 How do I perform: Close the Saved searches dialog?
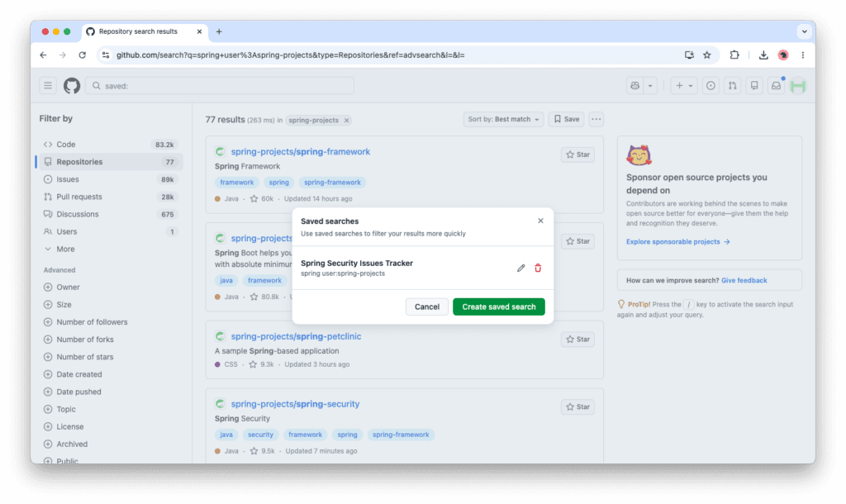point(540,221)
